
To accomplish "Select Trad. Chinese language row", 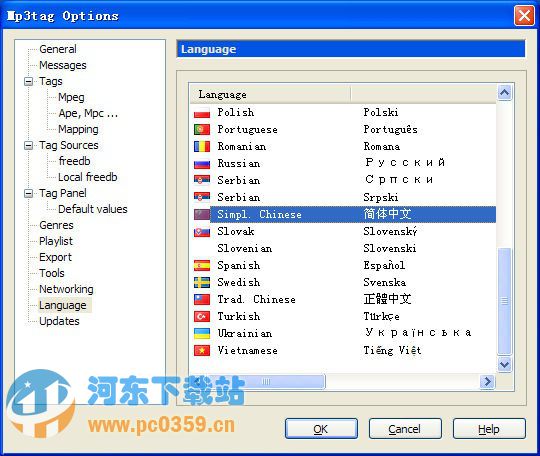I will pos(343,299).
